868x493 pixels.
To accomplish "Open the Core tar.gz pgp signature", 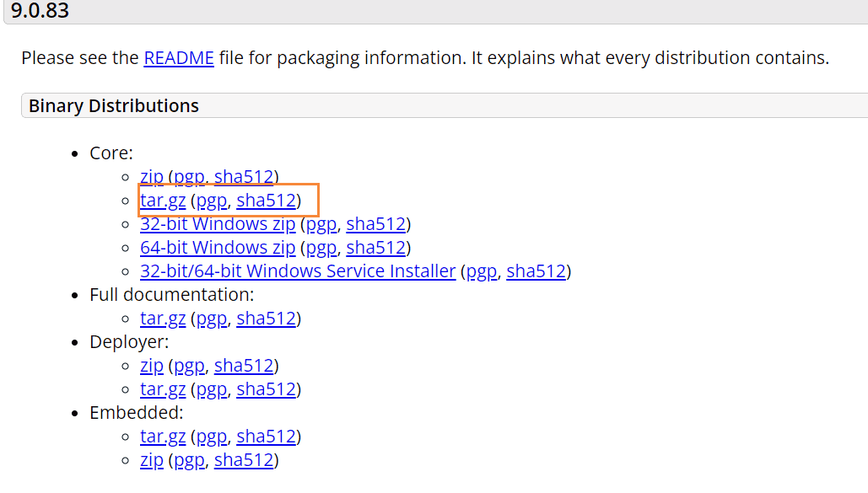I will [x=212, y=201].
